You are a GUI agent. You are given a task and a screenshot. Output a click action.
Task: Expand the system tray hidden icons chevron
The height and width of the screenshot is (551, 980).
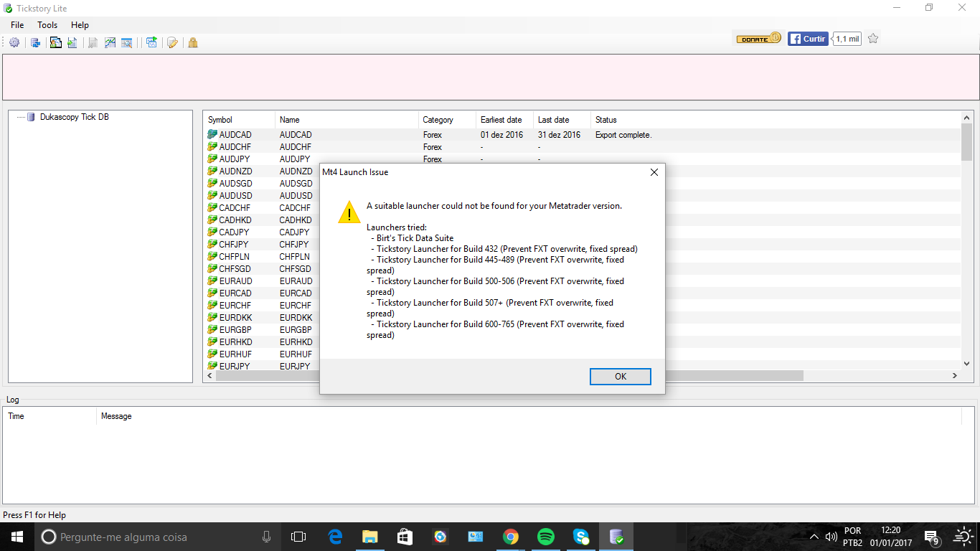[814, 537]
